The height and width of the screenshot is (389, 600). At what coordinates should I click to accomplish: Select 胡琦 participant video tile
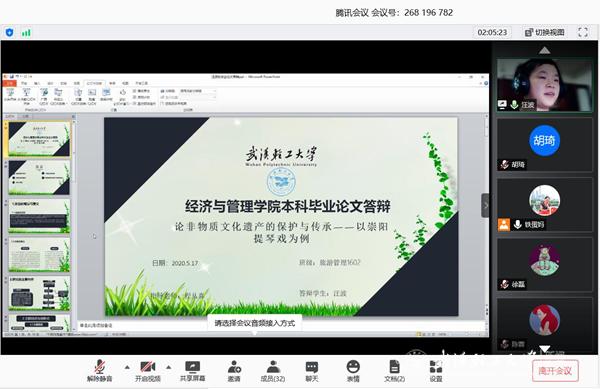coord(545,145)
